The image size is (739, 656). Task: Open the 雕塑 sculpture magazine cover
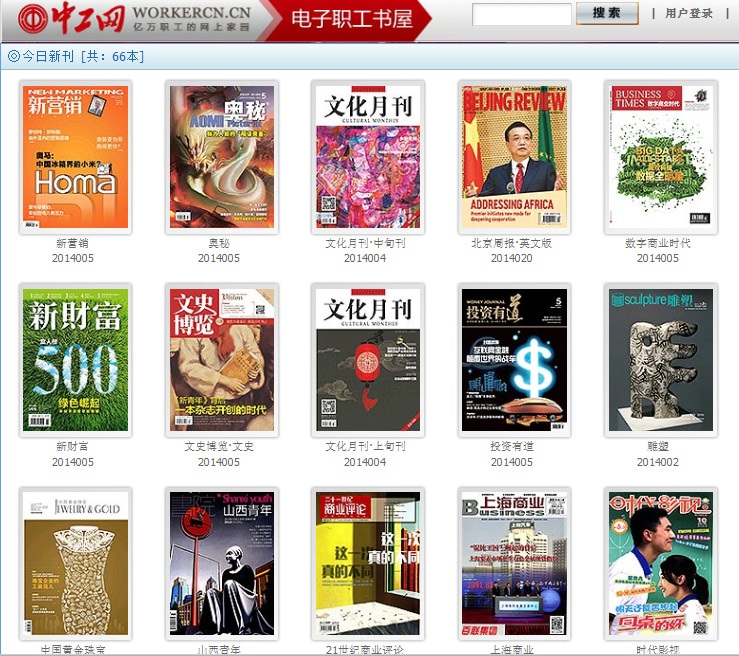pyautogui.click(x=660, y=360)
